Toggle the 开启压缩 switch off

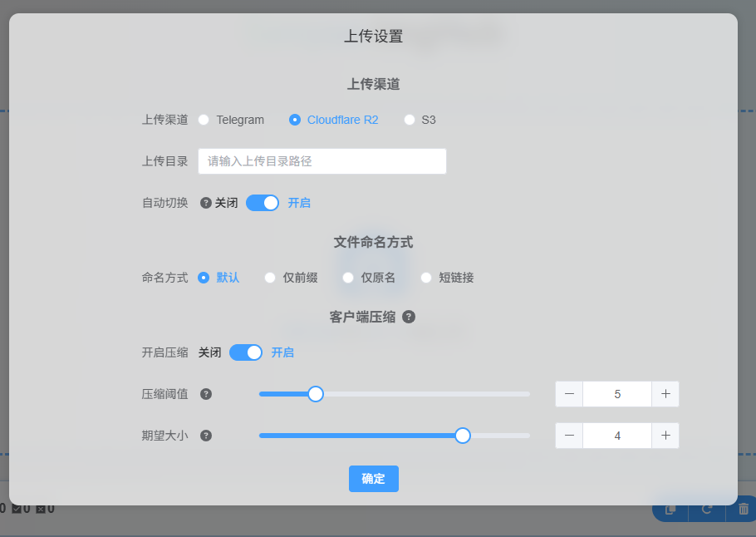click(246, 352)
